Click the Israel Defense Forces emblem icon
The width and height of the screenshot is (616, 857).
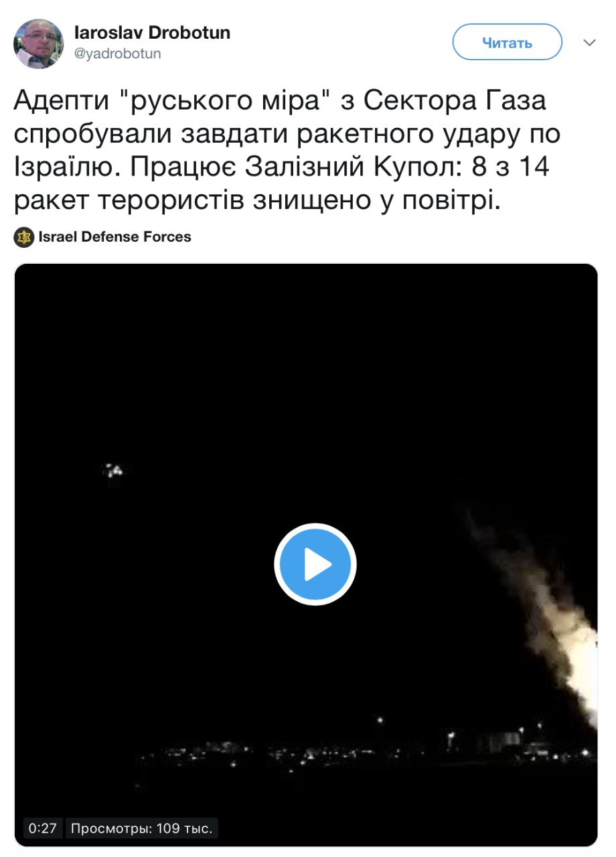pos(24,237)
